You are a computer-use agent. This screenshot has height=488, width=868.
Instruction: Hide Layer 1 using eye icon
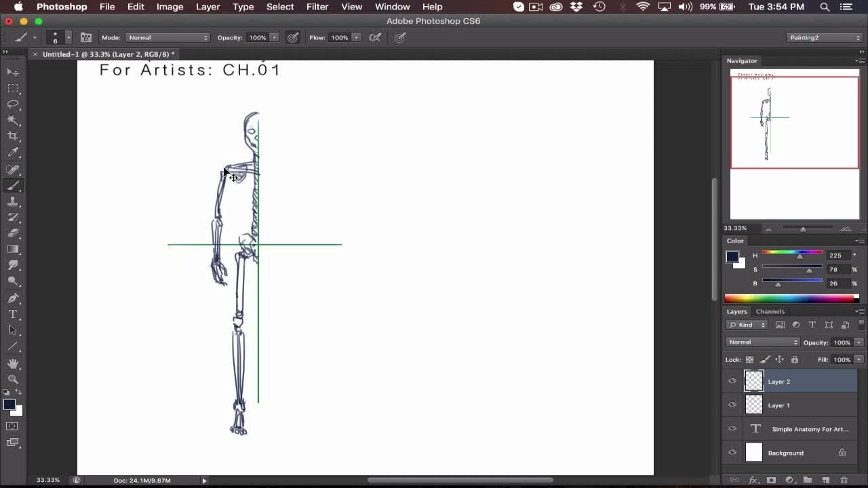pos(732,405)
